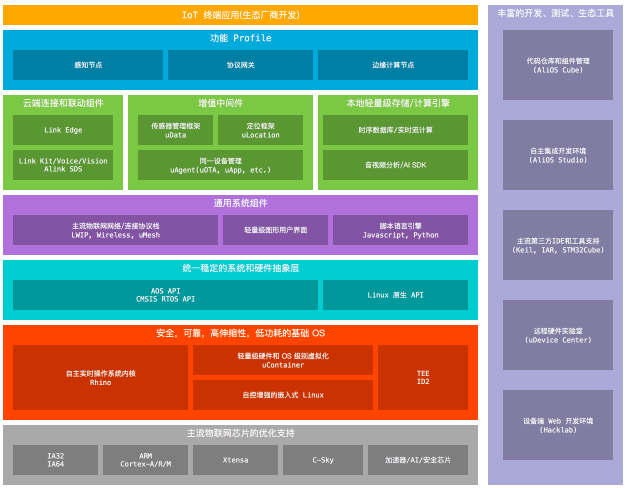Open the AliOS Cube tool block

pyautogui.click(x=557, y=65)
